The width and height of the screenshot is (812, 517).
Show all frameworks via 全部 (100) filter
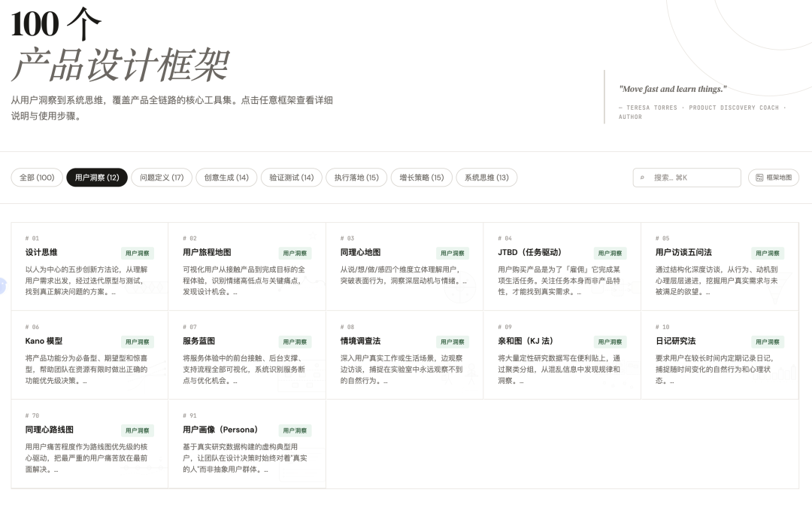point(37,178)
